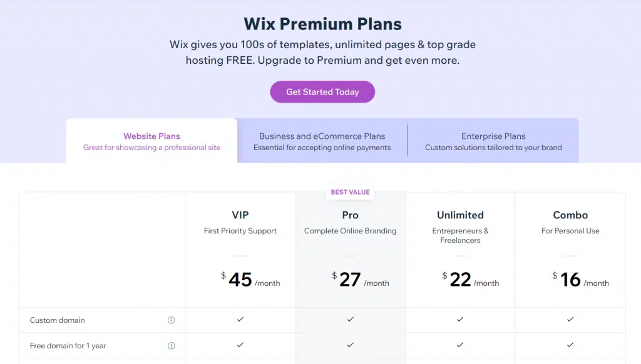Image resolution: width=641 pixels, height=364 pixels.
Task: Click the Custom domain info icon
Action: point(172,320)
